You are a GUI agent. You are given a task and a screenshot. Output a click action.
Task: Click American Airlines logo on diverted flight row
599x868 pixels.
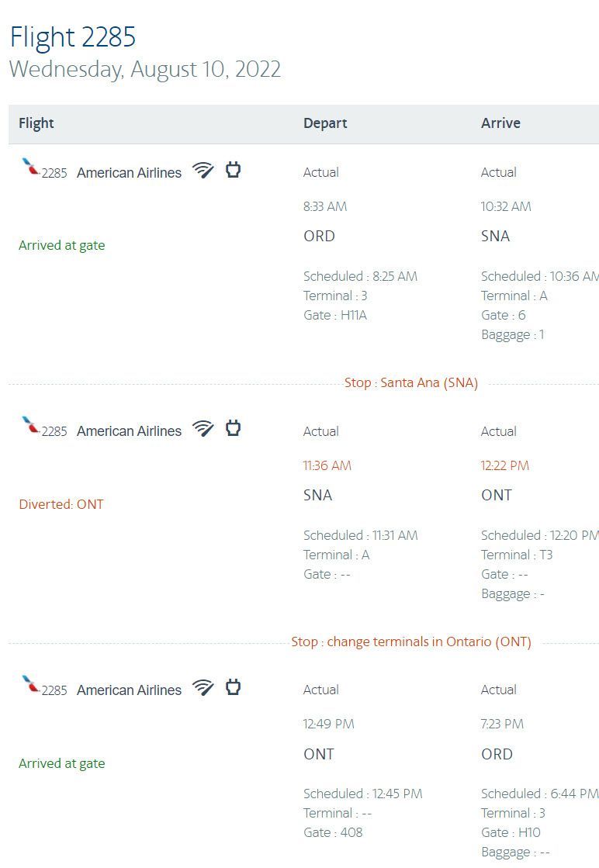pos(30,425)
